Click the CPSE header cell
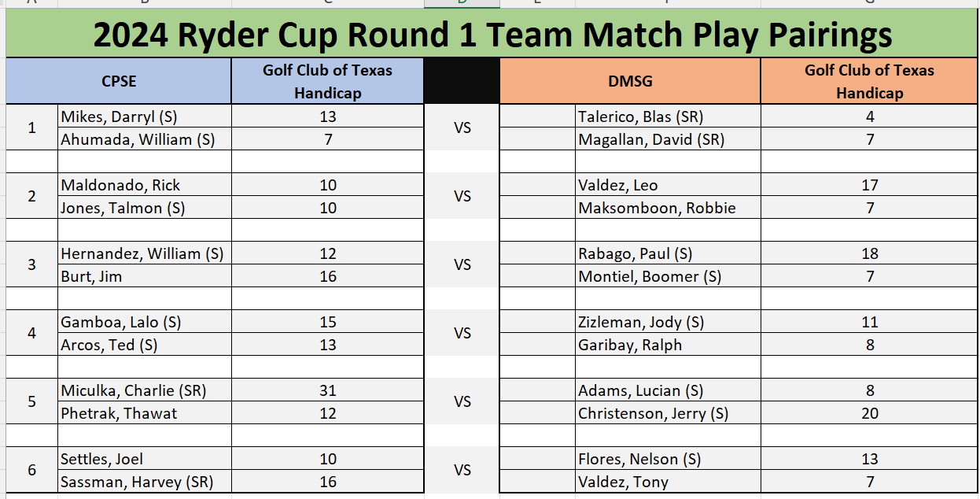This screenshot has width=980, height=499. (119, 81)
